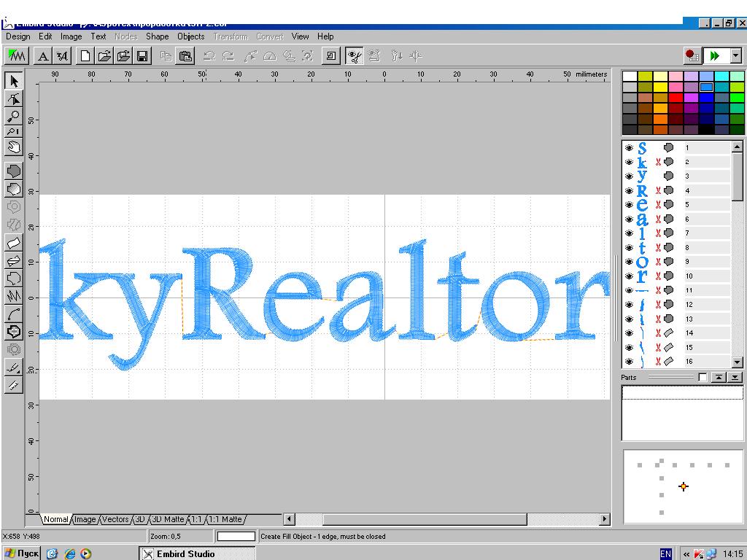Save design with floppy disk icon
Screen dimensions: 747x560
pos(142,56)
